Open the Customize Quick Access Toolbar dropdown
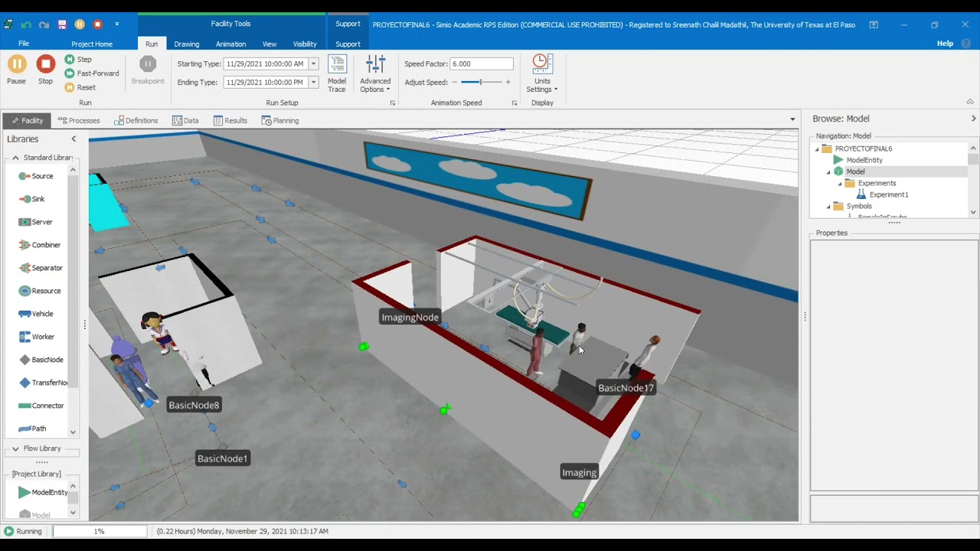This screenshot has width=980, height=551. coord(116,24)
